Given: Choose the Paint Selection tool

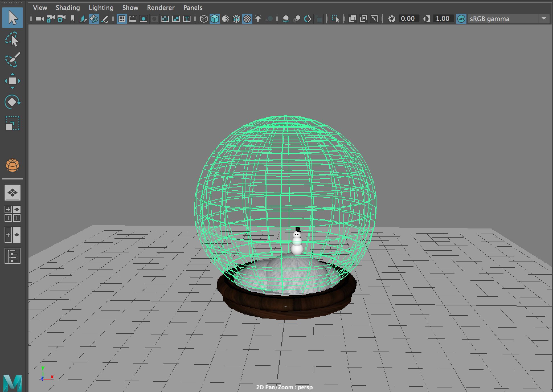Looking at the screenshot, I should 12,60.
